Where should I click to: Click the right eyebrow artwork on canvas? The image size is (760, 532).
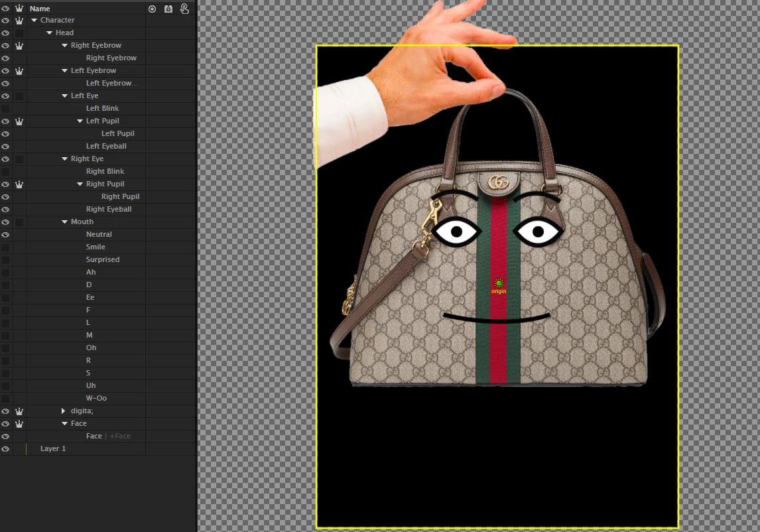[x=537, y=196]
